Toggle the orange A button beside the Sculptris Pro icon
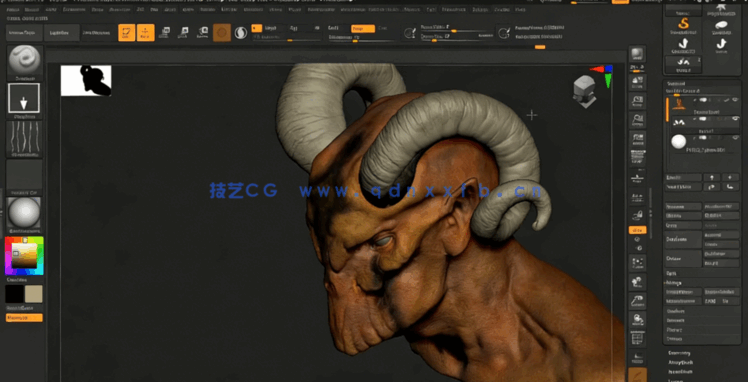The height and width of the screenshot is (382, 748). point(257,28)
